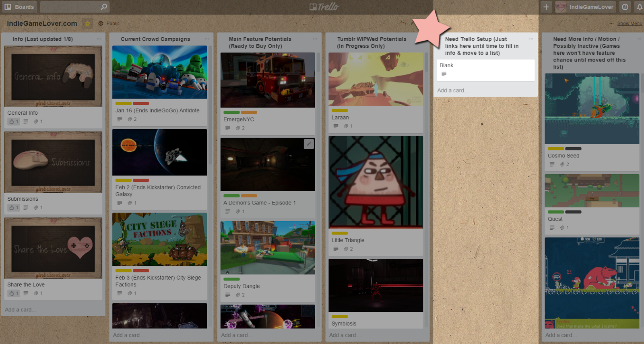The image size is (644, 344).
Task: Open the Laraan card title
Action: click(x=340, y=117)
